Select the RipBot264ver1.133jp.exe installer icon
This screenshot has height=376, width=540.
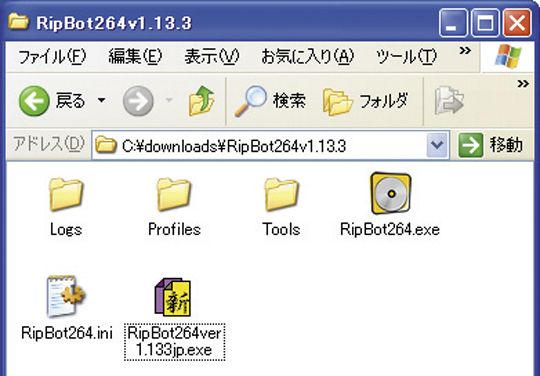coord(174,297)
